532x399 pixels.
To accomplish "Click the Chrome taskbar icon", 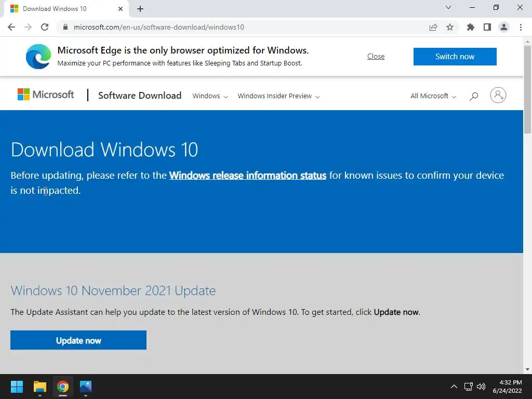I will click(x=63, y=387).
